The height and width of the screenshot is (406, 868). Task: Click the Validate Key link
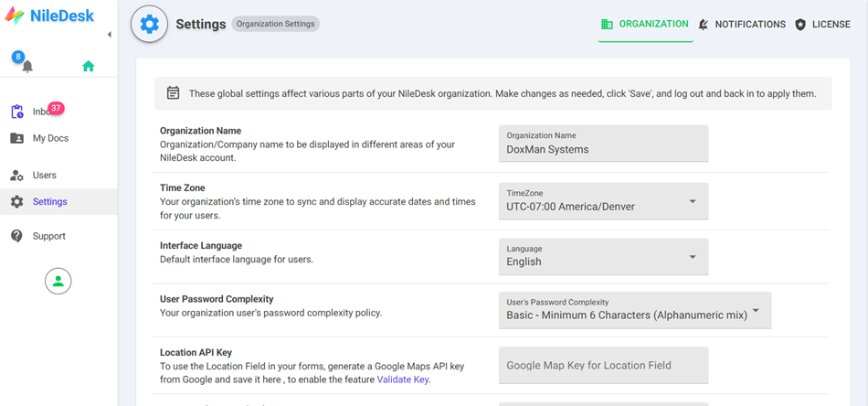pos(403,379)
